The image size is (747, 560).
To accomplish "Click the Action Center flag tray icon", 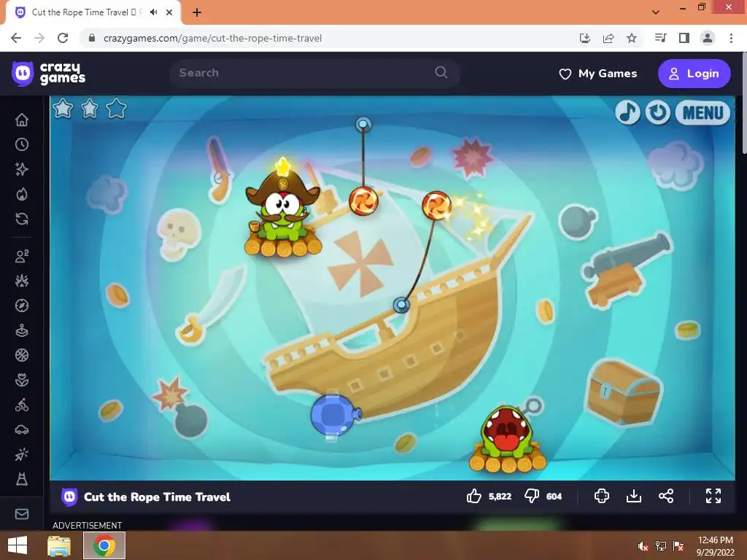I will pyautogui.click(x=678, y=546).
